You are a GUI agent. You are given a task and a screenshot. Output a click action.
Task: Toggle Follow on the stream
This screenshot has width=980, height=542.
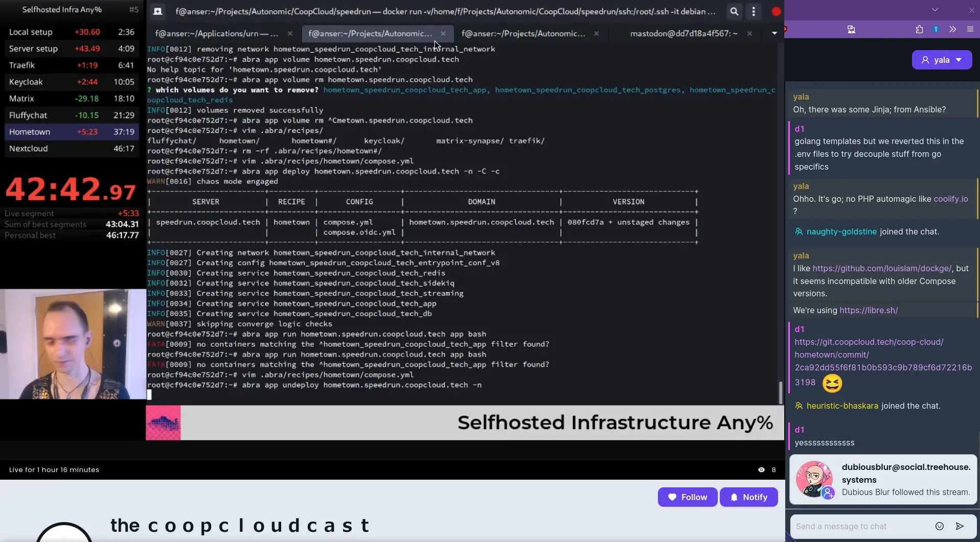687,497
